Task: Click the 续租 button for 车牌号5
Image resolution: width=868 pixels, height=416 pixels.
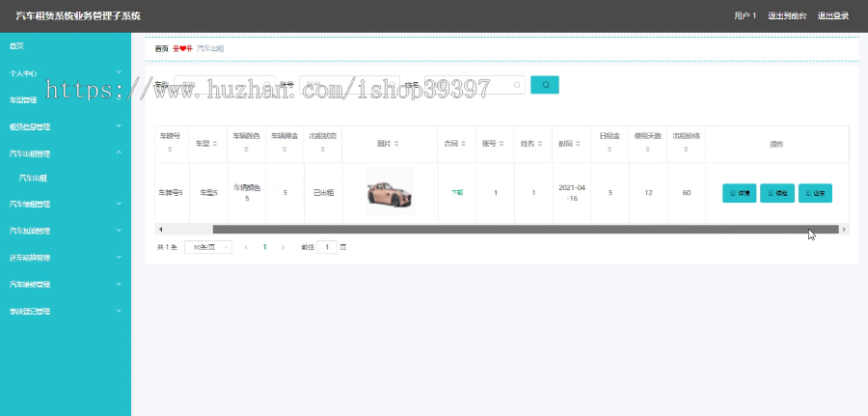Action: pos(777,193)
